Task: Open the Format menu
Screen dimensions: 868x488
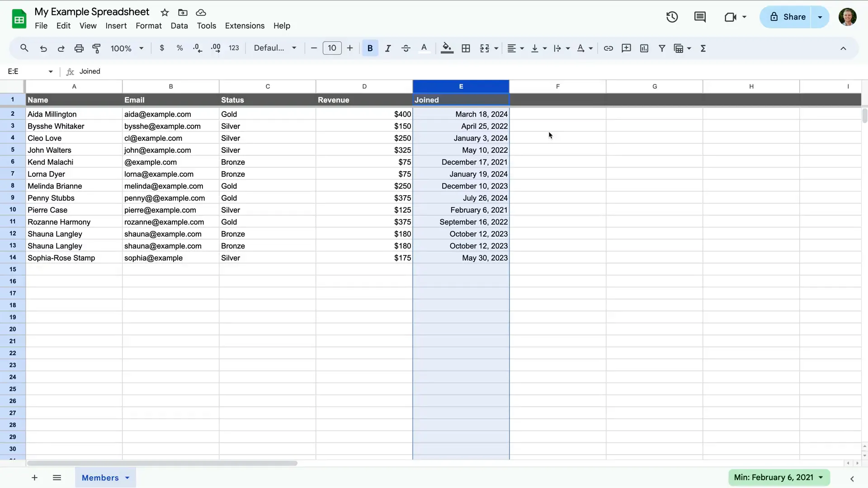Action: click(x=149, y=26)
